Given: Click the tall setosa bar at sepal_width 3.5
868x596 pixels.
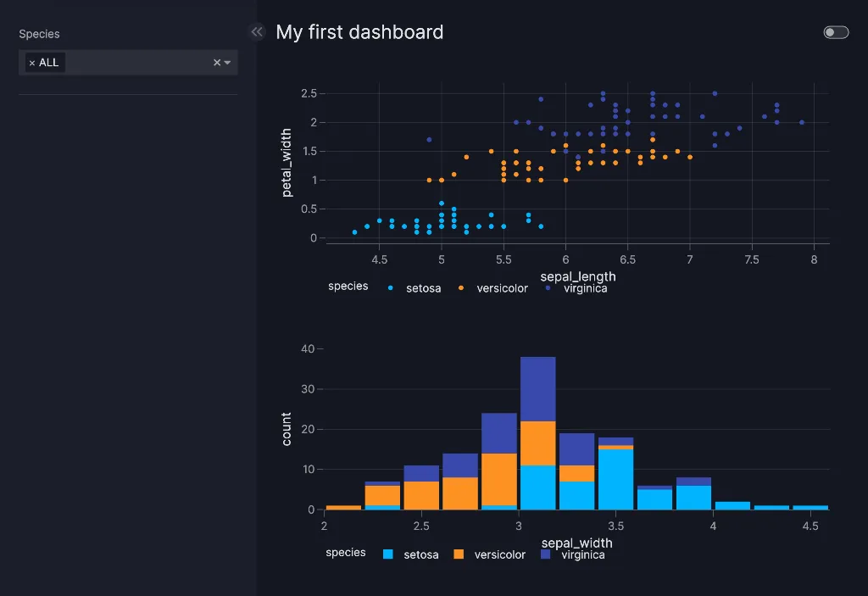Looking at the screenshot, I should tap(615, 479).
